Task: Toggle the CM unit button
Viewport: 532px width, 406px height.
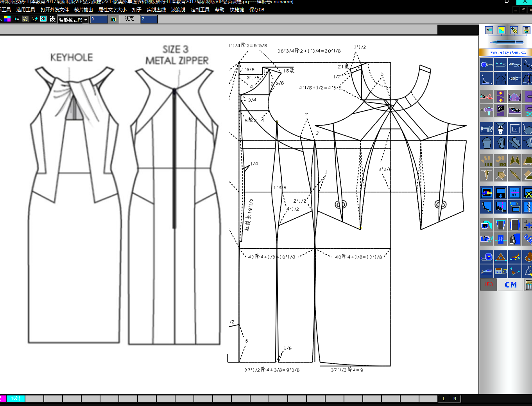Action: click(511, 285)
